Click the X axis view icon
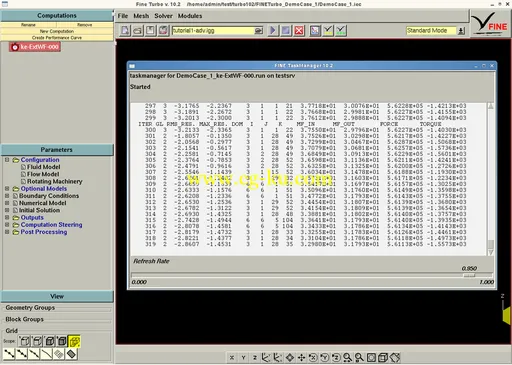Screen dimensions: 512x365 click(x=232, y=358)
